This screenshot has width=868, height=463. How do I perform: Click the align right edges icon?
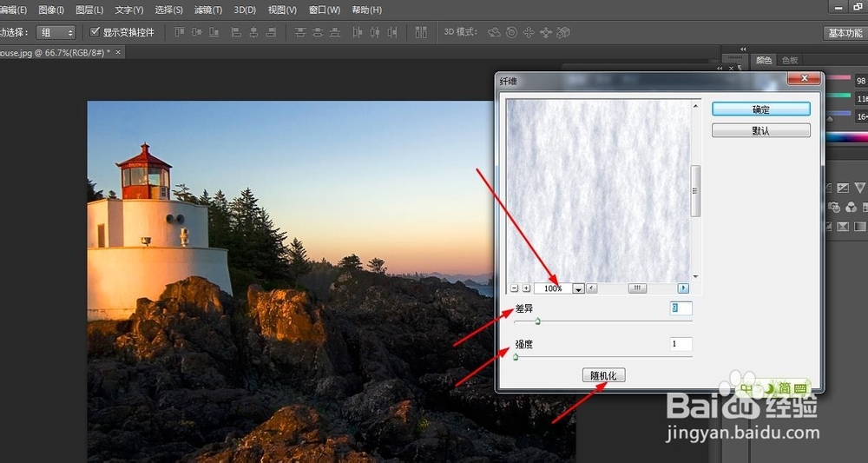pos(271,32)
